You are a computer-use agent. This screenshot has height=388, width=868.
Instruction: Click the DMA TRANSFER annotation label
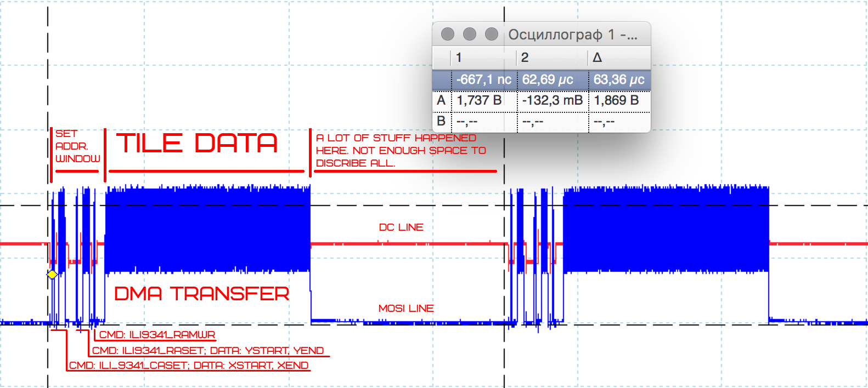click(202, 294)
